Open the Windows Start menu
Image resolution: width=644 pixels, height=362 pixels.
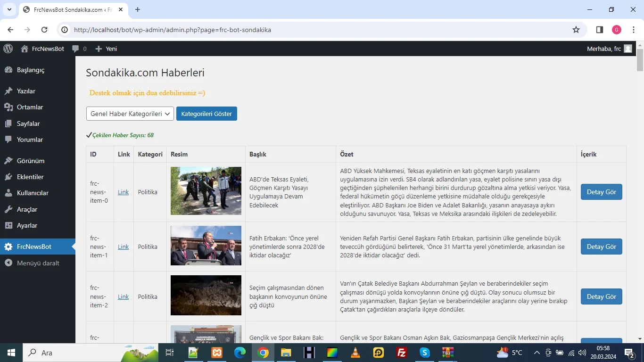[11, 353]
